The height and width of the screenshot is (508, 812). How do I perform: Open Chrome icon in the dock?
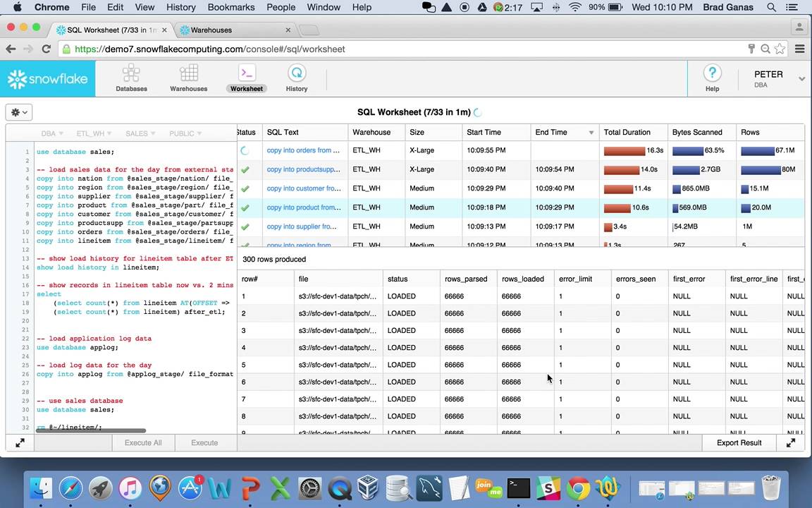coord(578,488)
